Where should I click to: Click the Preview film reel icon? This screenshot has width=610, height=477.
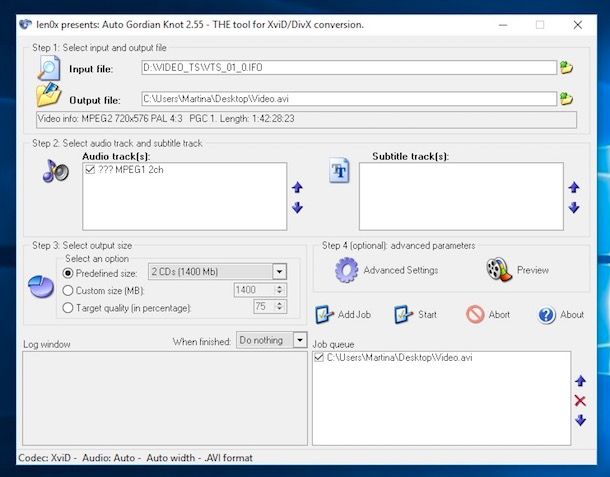click(x=499, y=269)
